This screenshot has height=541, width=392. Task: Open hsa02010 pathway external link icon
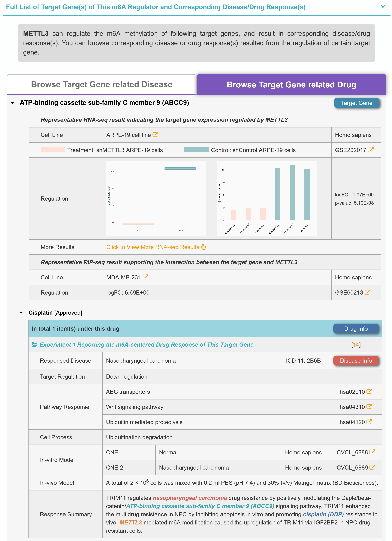point(369,391)
